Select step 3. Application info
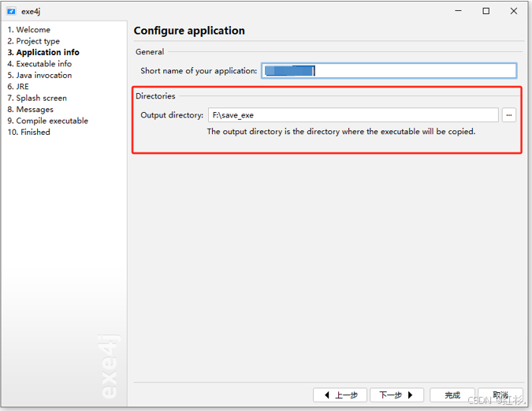Screen dimensions: 532x411 (43, 52)
